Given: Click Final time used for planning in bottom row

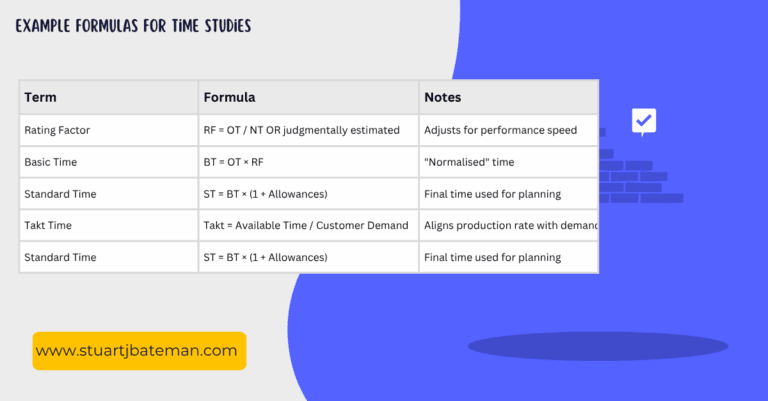Looking at the screenshot, I should (x=492, y=257).
